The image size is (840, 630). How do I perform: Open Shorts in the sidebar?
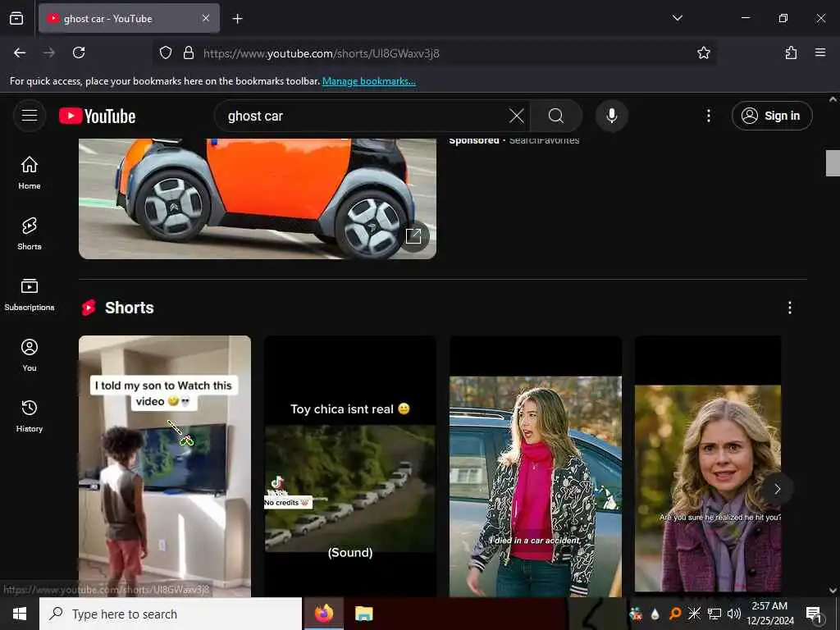coord(30,233)
